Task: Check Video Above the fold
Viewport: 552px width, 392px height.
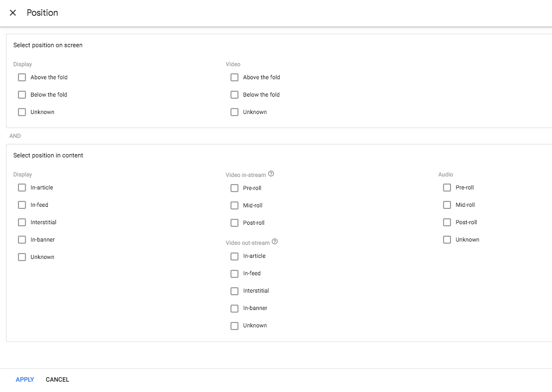Action: [235, 78]
